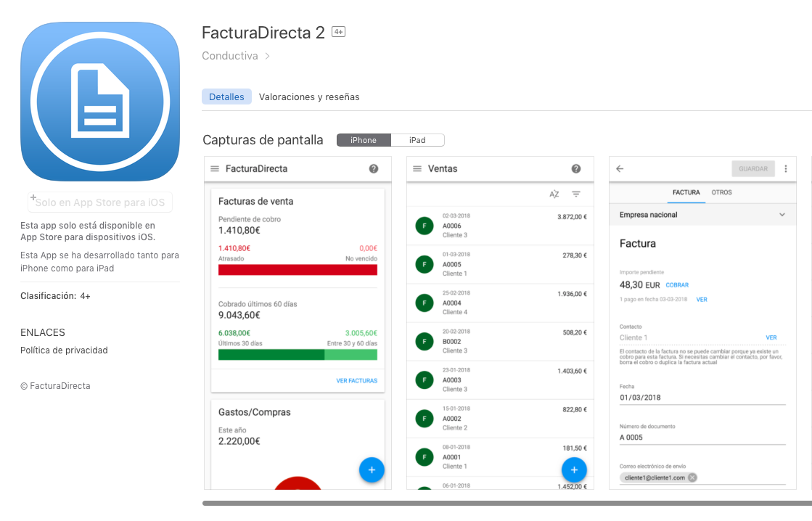
Task: Remove the cliente1@cliente1.com email chip
Action: (x=692, y=477)
